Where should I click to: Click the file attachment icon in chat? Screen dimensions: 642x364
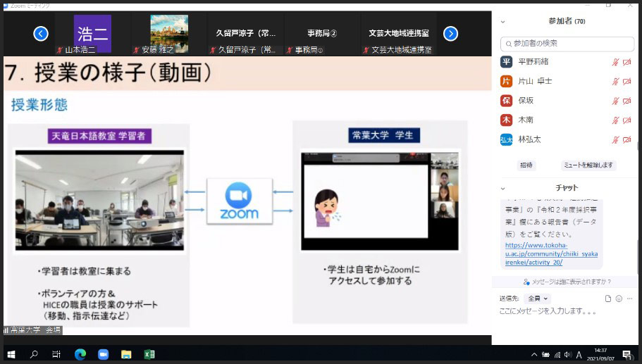pos(608,299)
